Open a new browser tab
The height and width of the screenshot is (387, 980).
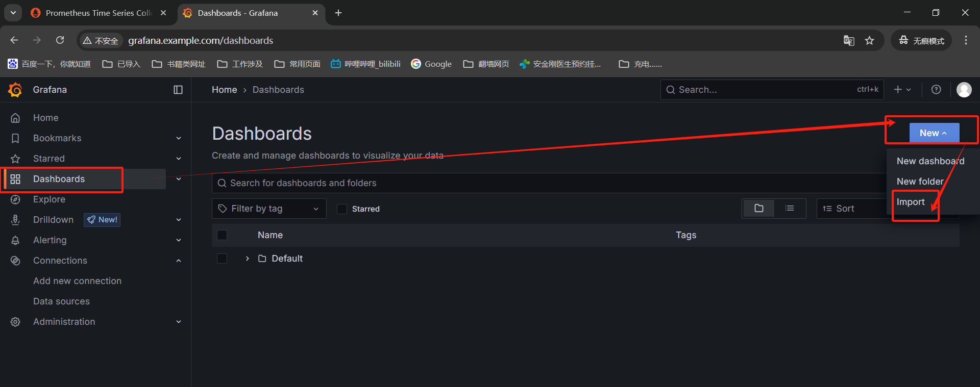coord(338,13)
